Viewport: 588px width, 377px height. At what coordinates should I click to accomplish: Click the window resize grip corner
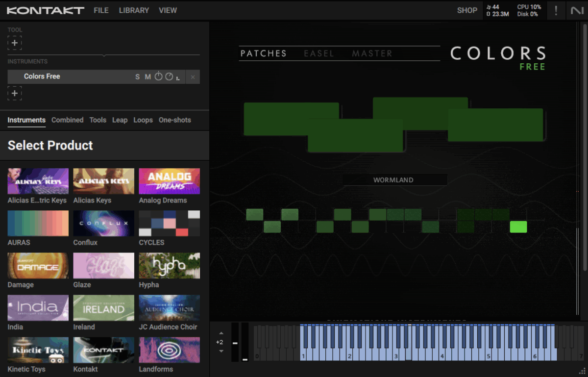tap(582, 371)
